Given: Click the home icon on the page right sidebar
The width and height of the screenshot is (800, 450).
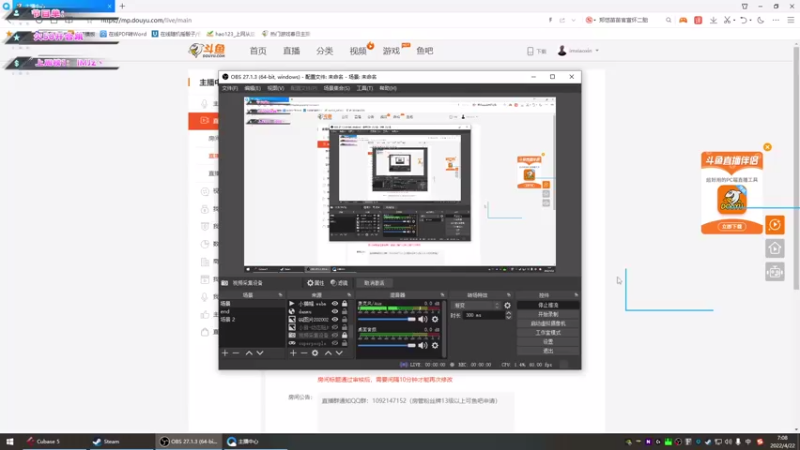Looking at the screenshot, I should 774,248.
